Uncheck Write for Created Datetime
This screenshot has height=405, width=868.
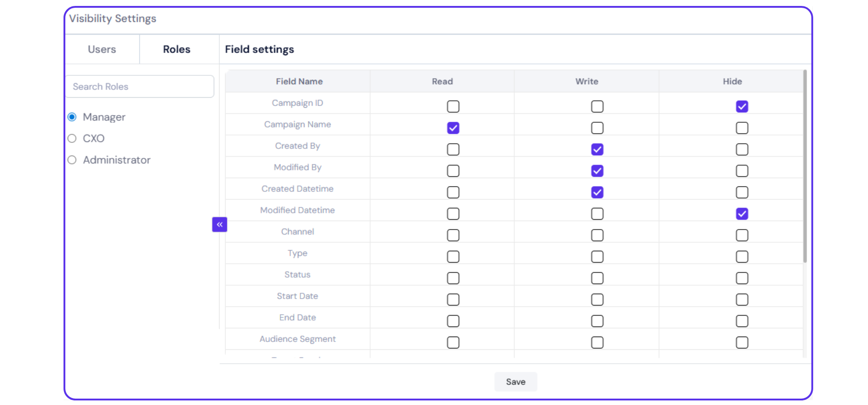[597, 192]
